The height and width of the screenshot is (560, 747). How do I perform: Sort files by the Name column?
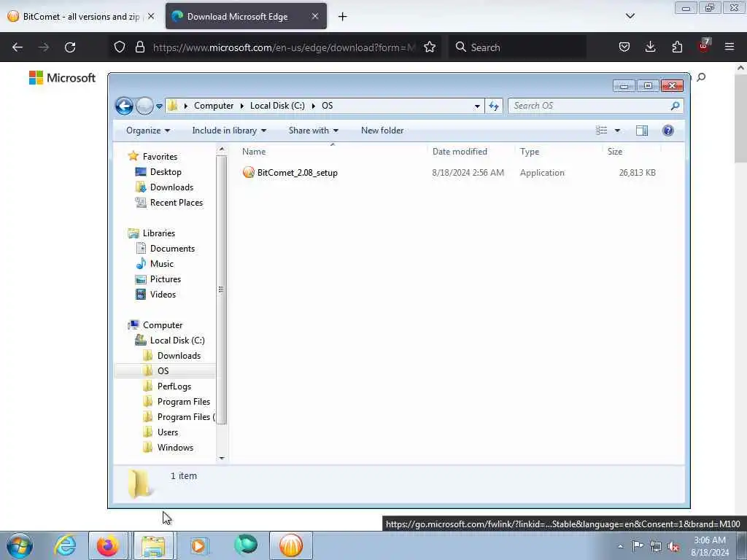(333, 152)
